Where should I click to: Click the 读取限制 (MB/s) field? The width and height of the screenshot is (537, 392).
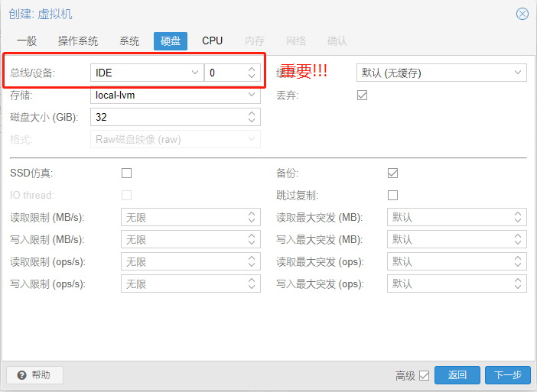coord(190,217)
